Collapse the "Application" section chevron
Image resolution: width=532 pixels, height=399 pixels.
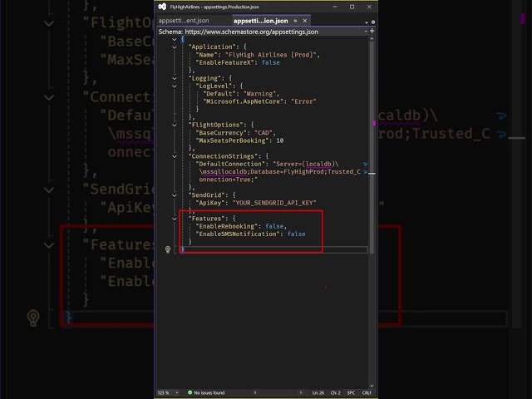click(x=174, y=47)
